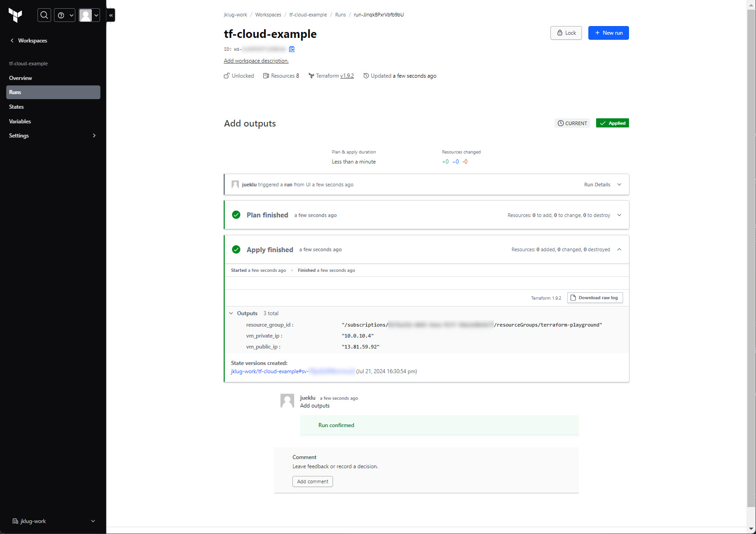Click Add workspace description link

(x=256, y=61)
